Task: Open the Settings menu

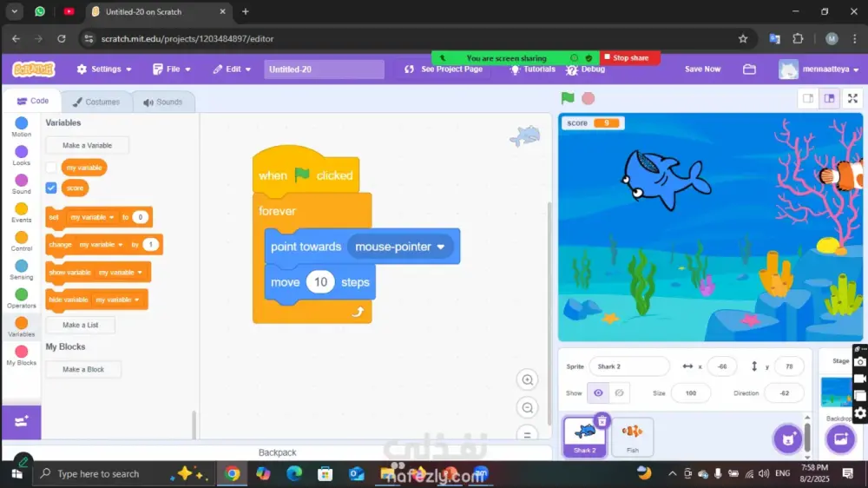Action: 104,69
